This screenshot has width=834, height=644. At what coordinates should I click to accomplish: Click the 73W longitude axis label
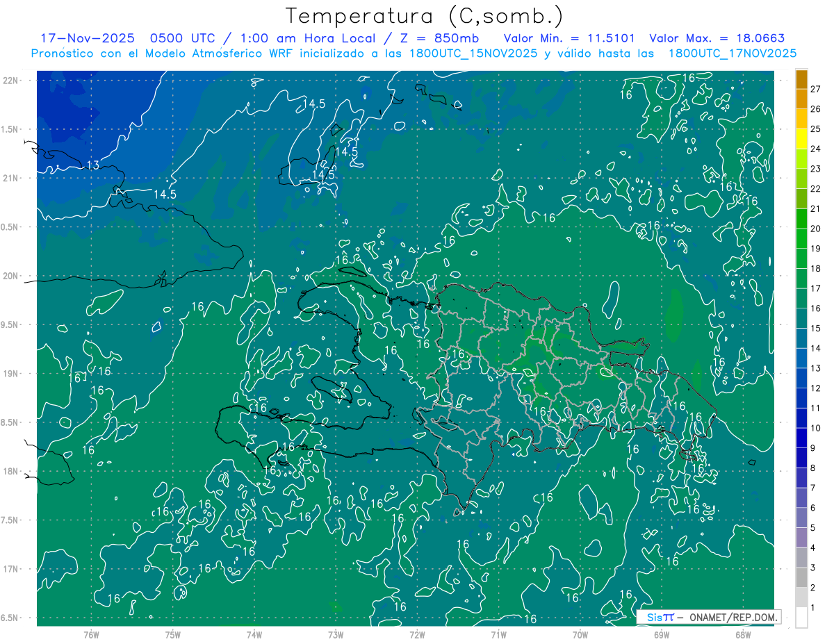click(336, 634)
